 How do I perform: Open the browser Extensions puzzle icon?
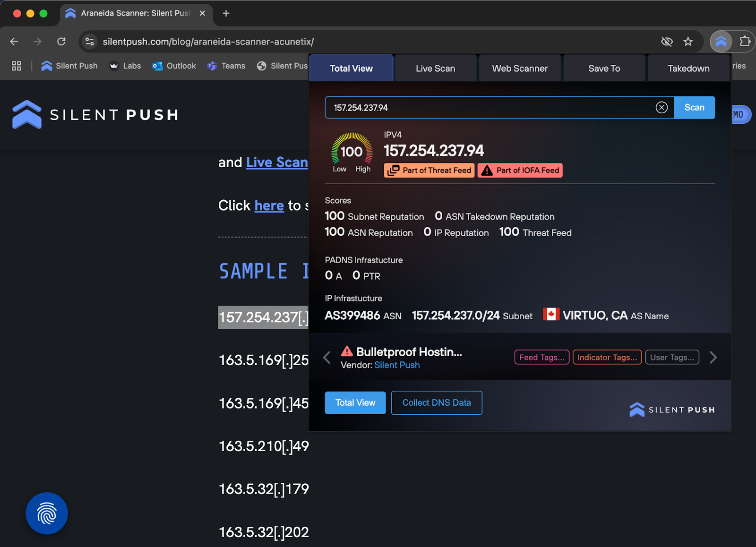(745, 42)
